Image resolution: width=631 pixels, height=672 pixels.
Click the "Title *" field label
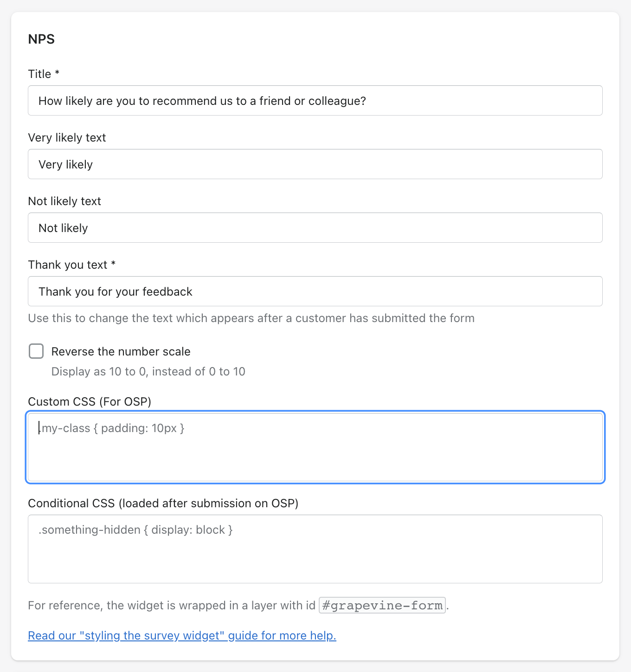coord(44,74)
